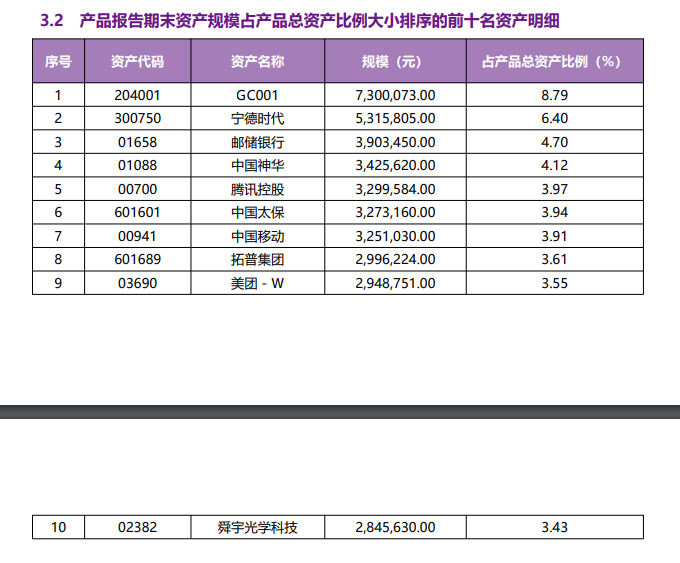This screenshot has width=680, height=563.
Task: Click row number 9 in 美团 row
Action: coord(58,283)
